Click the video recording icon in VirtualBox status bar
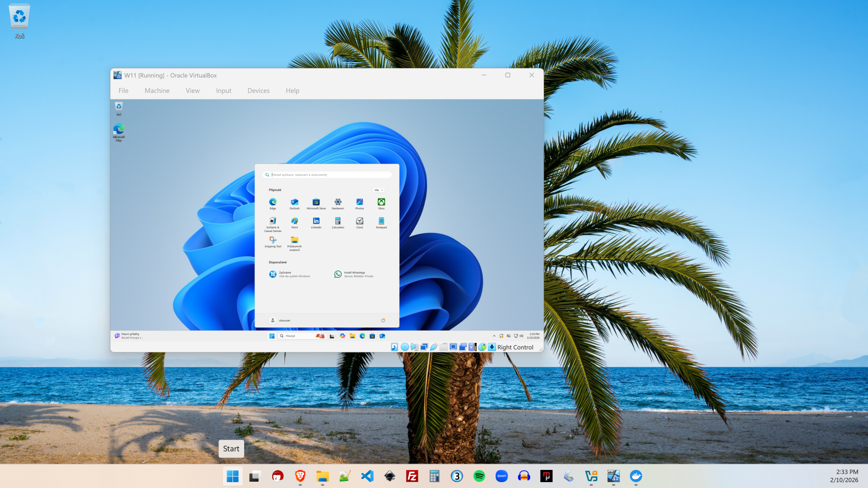 [462, 346]
